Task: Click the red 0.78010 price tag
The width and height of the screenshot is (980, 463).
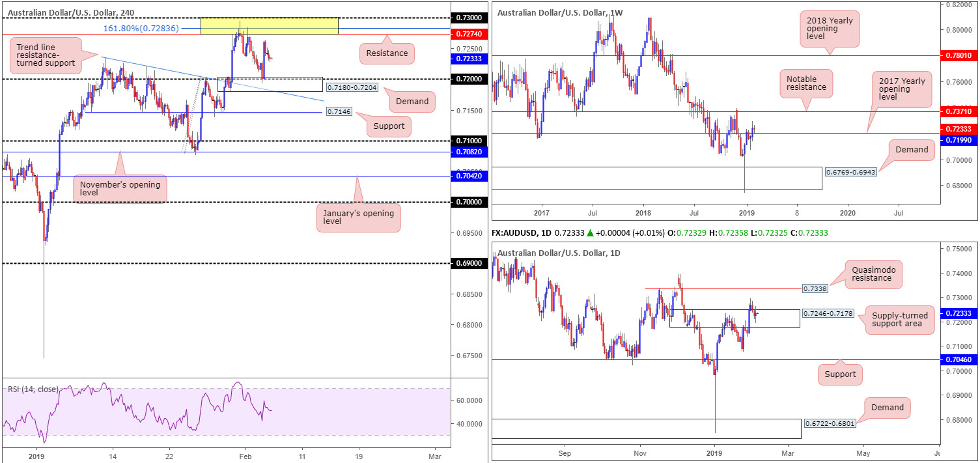Action: (960, 56)
